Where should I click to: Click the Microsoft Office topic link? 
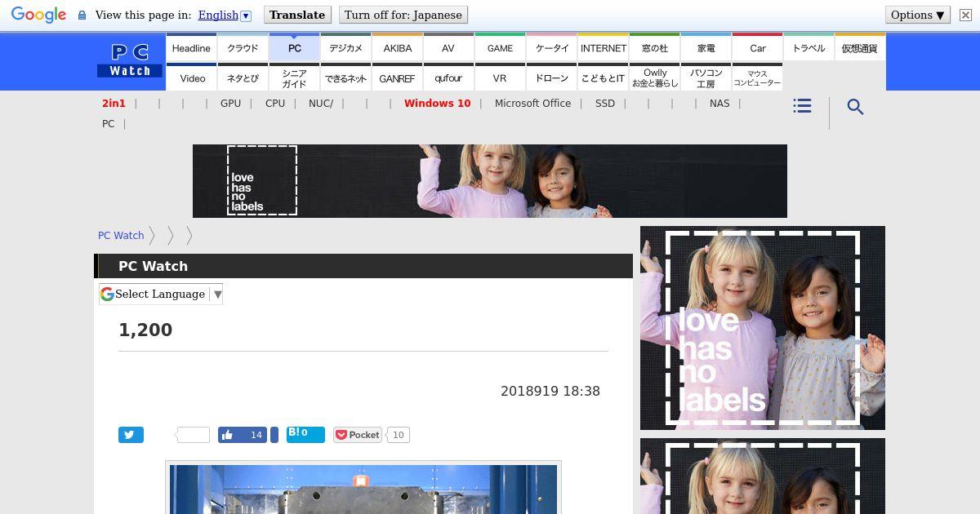tap(532, 104)
